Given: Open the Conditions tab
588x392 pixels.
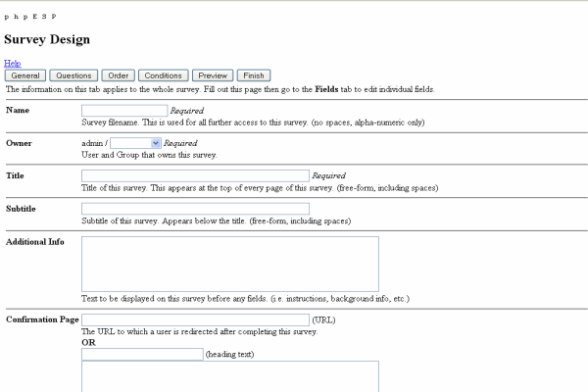Looking at the screenshot, I should coord(163,75).
